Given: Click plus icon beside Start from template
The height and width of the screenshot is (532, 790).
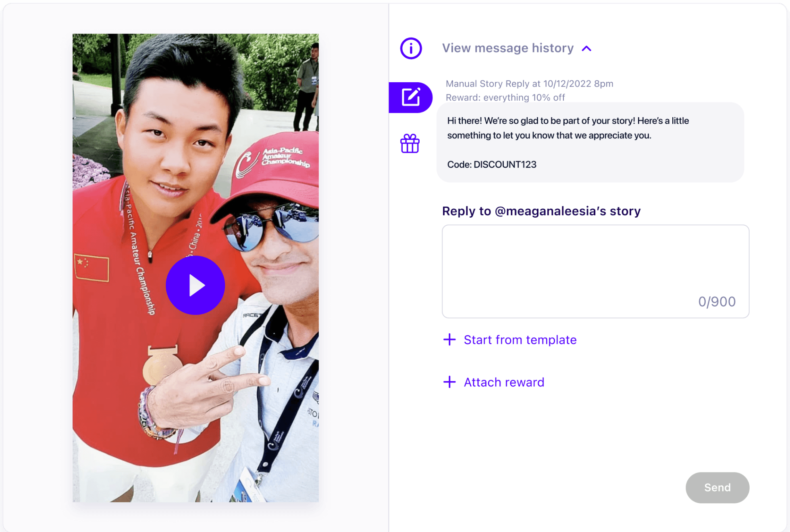Looking at the screenshot, I should click(x=449, y=339).
